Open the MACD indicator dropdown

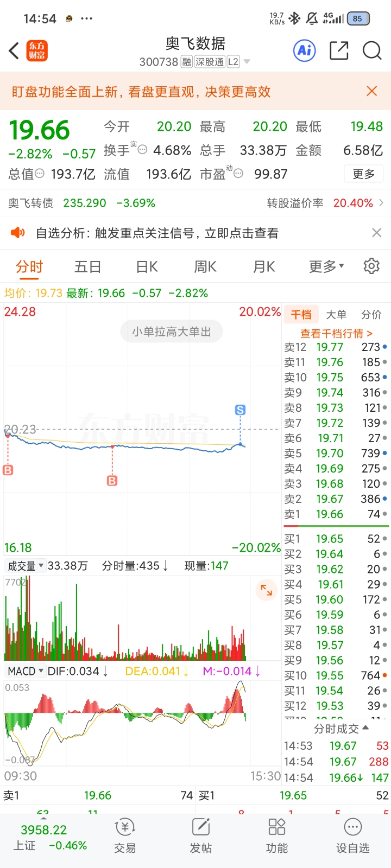pos(26,671)
